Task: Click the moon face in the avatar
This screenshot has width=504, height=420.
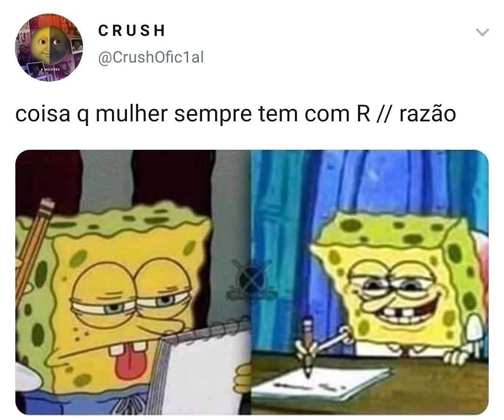Action: [x=49, y=45]
